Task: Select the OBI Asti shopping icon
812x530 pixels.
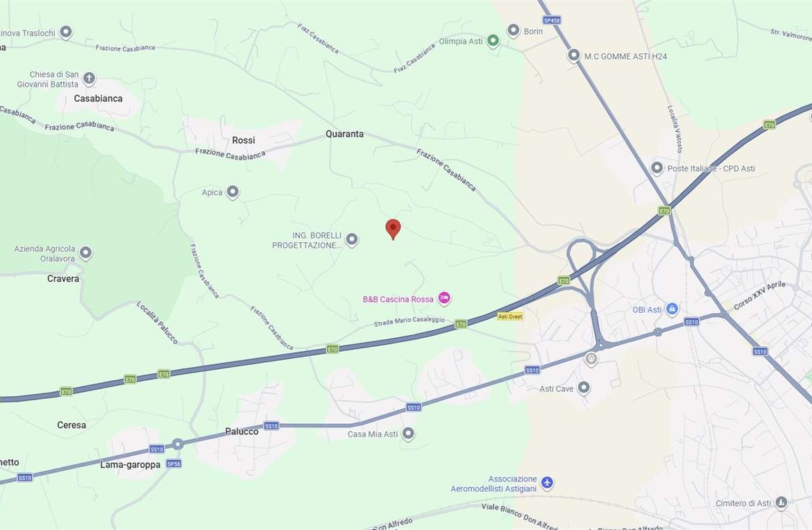Action: [672, 309]
